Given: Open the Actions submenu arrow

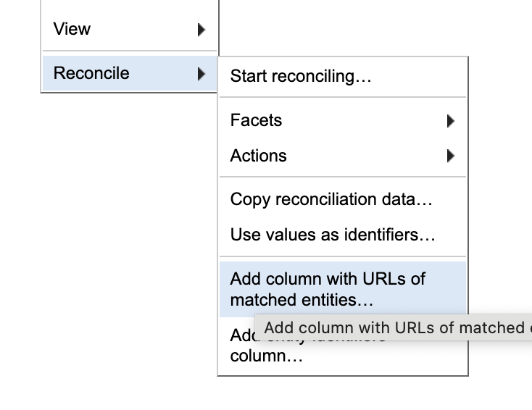Looking at the screenshot, I should (451, 156).
